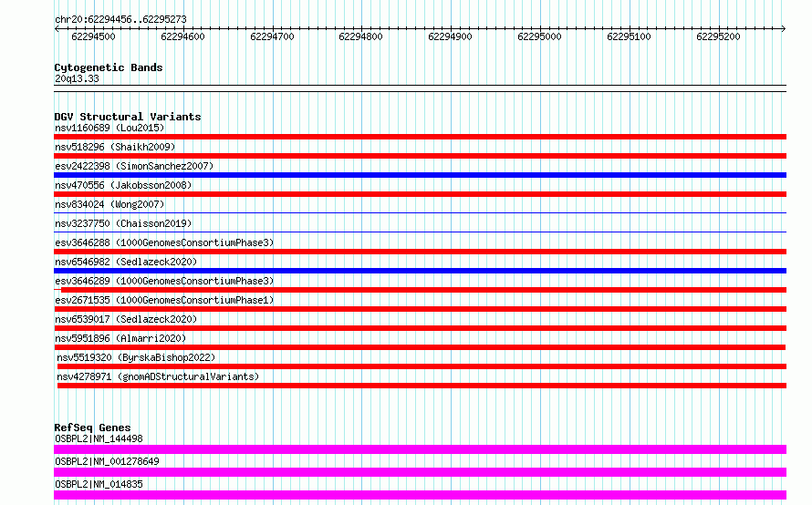812x505 pixels.
Task: Click the RefSeq Genes track heading
Action: [x=92, y=428]
